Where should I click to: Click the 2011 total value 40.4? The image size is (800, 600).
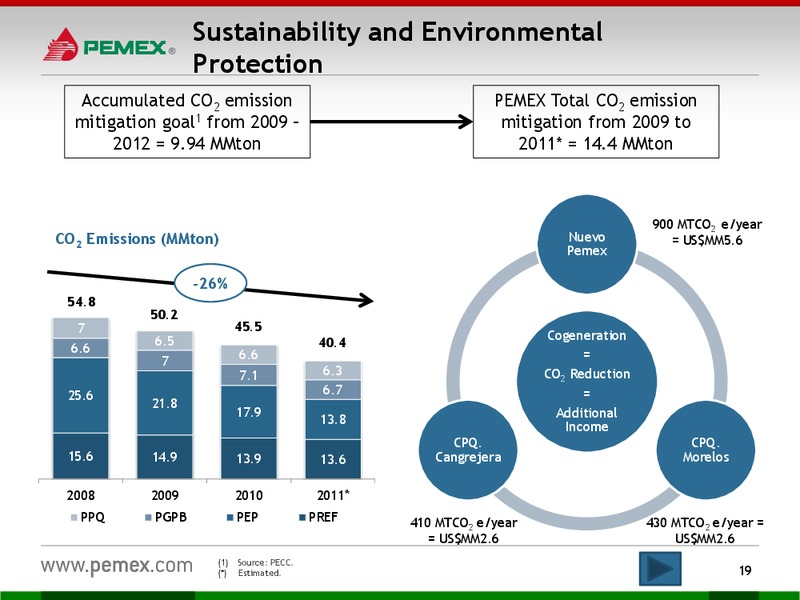(x=332, y=343)
